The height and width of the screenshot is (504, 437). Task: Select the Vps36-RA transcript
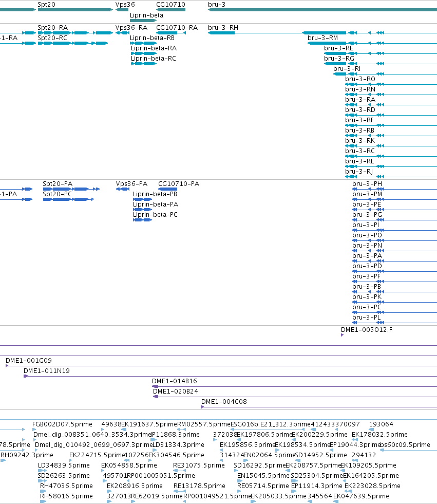coord(122,33)
